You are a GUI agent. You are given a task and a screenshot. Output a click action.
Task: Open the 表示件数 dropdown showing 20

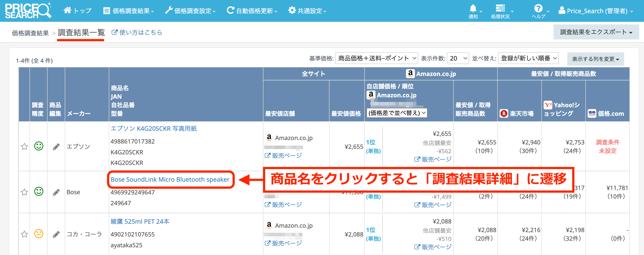click(x=458, y=58)
